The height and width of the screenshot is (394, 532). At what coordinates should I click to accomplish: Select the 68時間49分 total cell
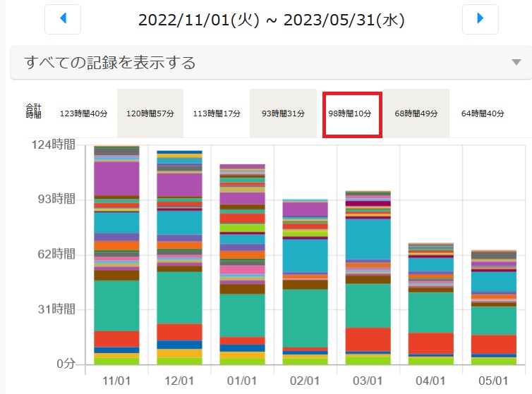coord(416,113)
